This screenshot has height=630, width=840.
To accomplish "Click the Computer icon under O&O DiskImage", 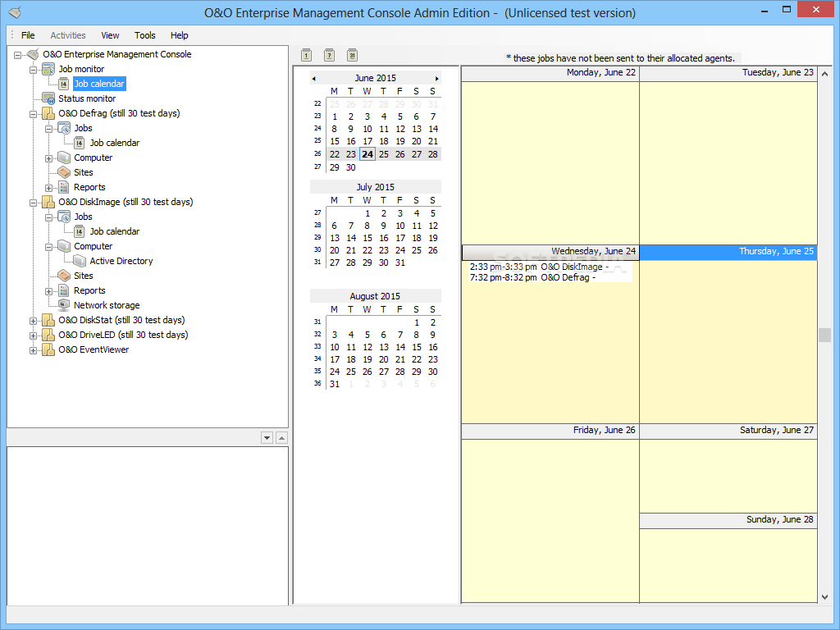I will pyautogui.click(x=64, y=246).
